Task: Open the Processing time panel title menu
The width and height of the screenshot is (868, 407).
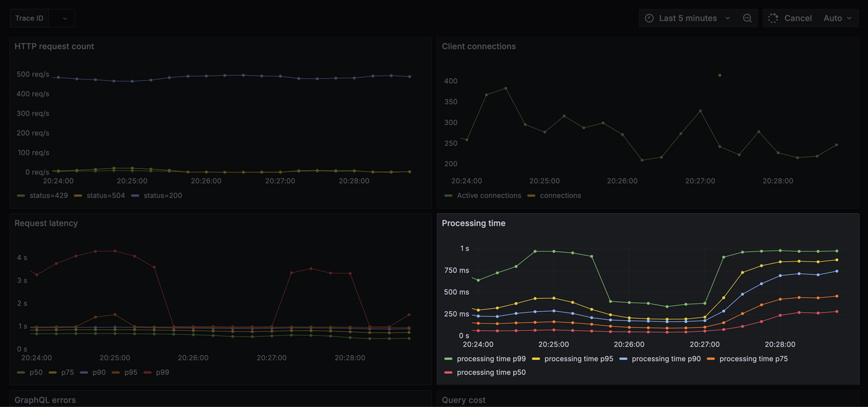Action: coord(474,223)
